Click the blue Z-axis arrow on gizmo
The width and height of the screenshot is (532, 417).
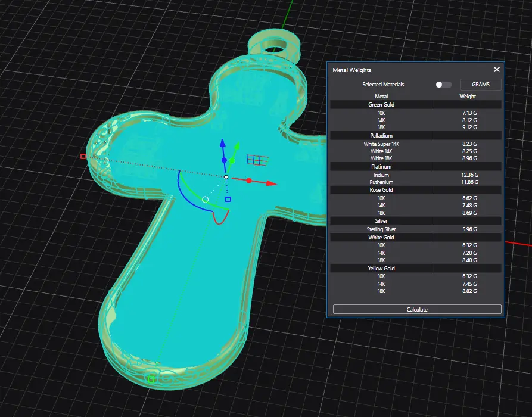[222, 144]
